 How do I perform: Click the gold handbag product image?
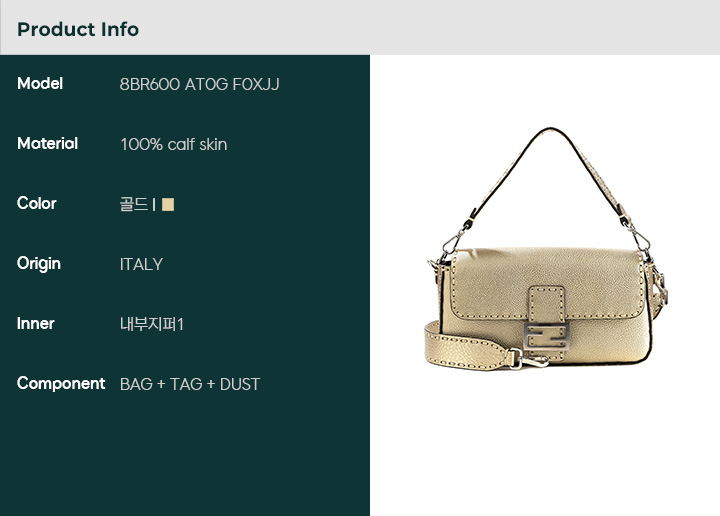[546, 248]
